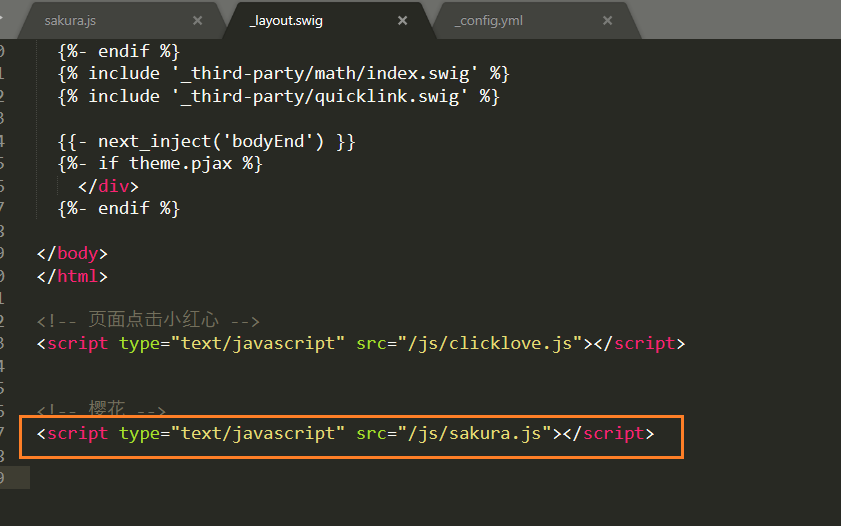Click the "/js/sakura.js" src string
The width and height of the screenshot is (841, 526).
point(475,433)
